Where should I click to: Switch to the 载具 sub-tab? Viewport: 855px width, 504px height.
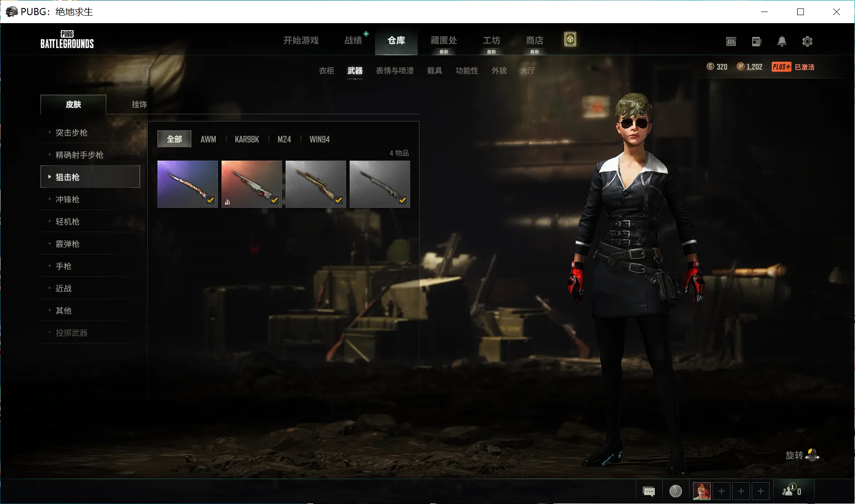point(435,71)
